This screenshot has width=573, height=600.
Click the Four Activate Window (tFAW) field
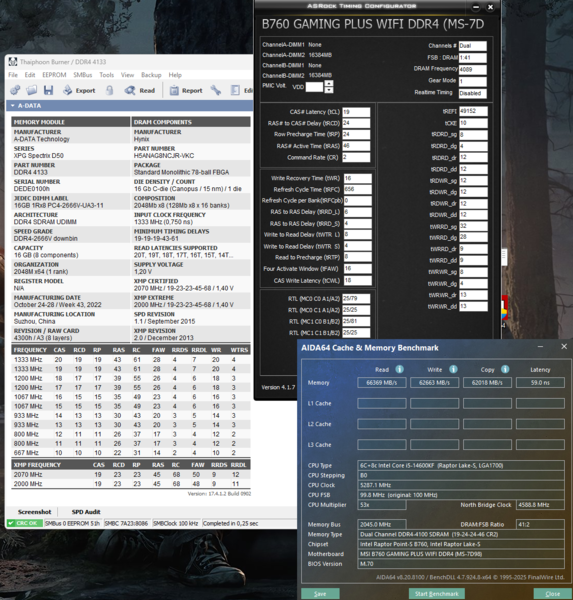[x=358, y=268]
